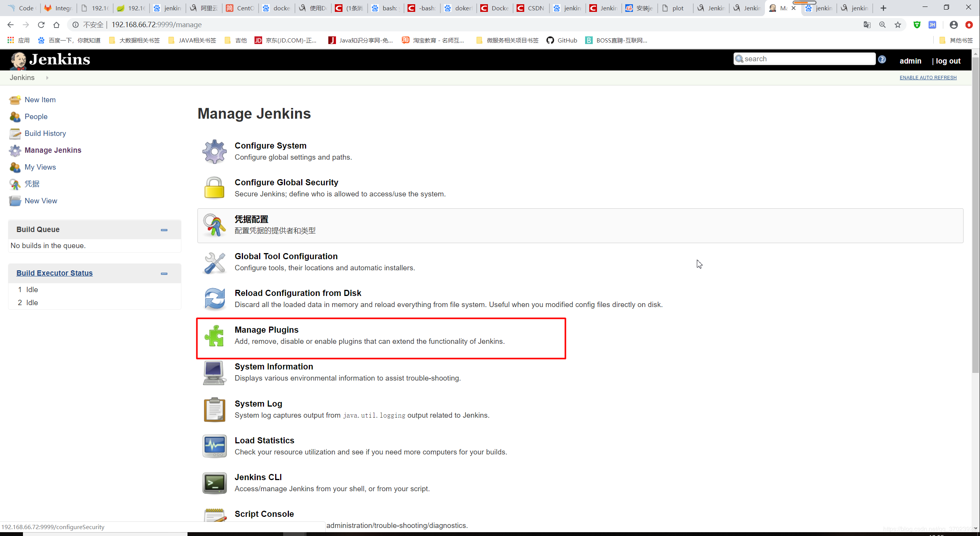Click the System Information computer icon
Viewport: 980px width, 536px height.
pyautogui.click(x=214, y=373)
